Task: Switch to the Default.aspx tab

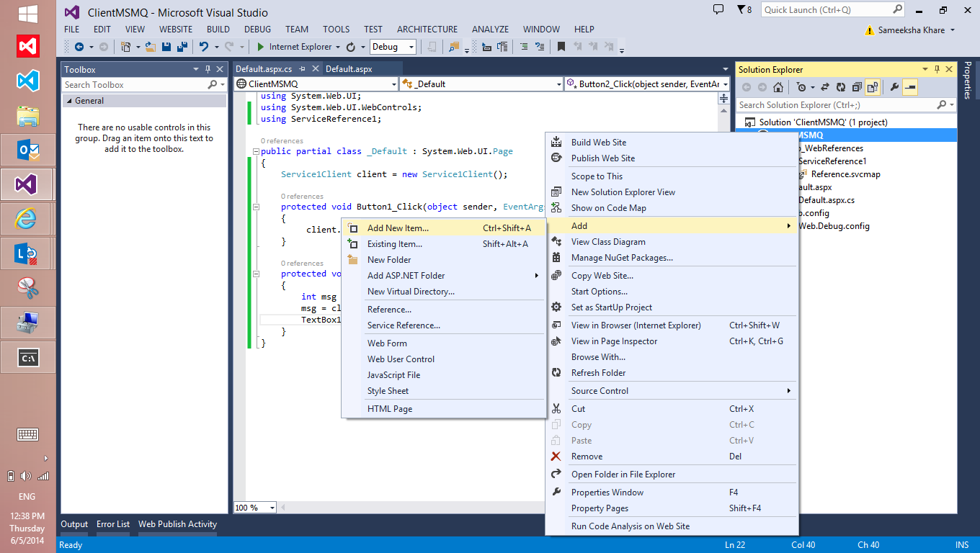Action: point(349,69)
